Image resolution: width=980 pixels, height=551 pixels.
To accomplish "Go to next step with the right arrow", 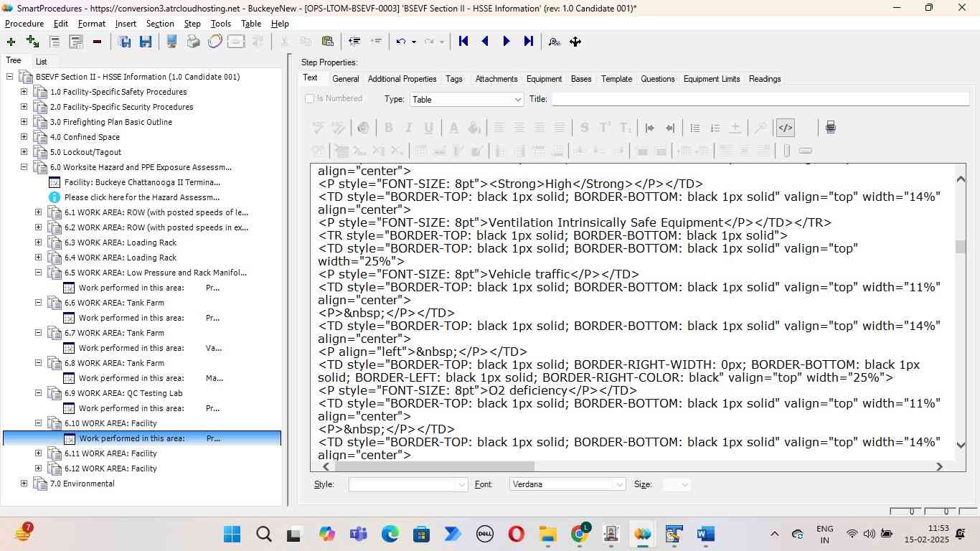I will (x=507, y=42).
